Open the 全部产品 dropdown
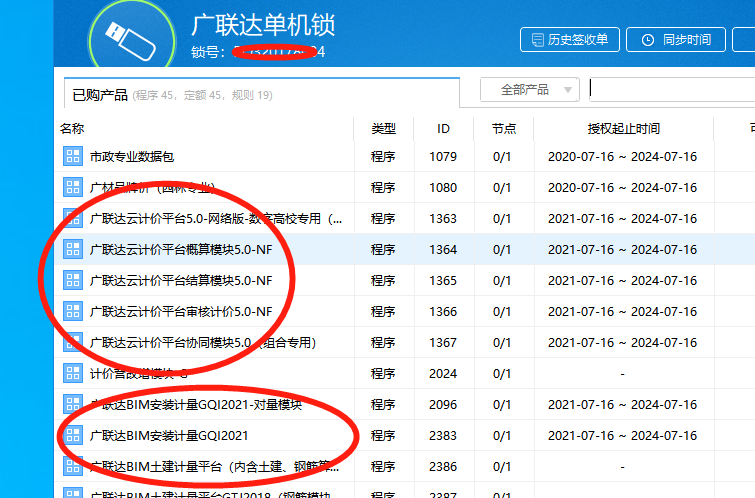 530,90
